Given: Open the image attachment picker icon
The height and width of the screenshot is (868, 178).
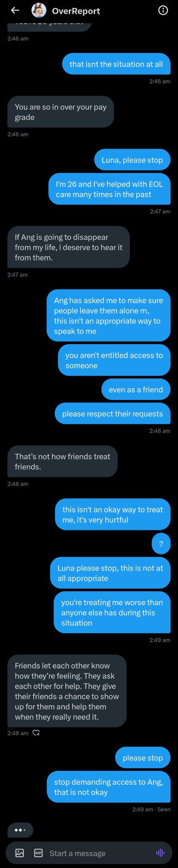Looking at the screenshot, I should tap(20, 853).
